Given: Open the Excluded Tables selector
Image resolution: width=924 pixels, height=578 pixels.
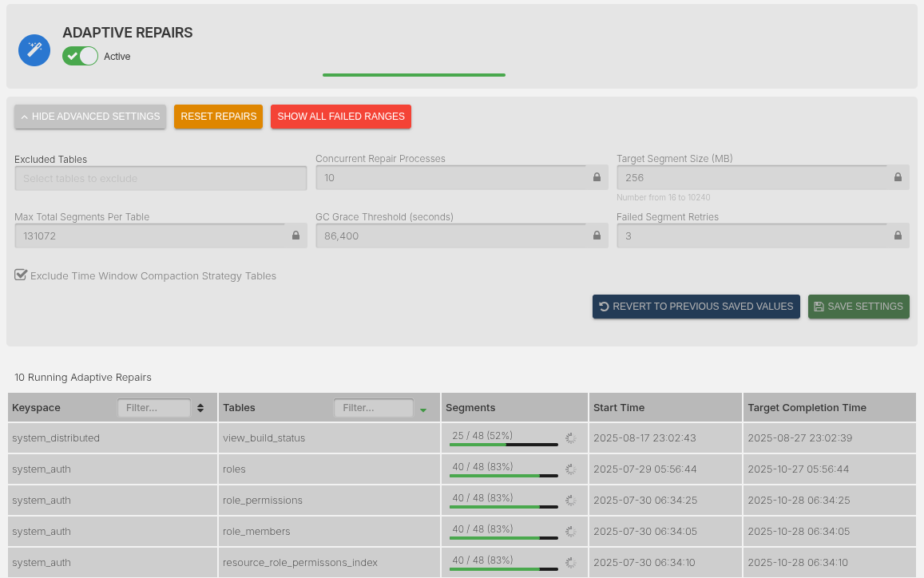Looking at the screenshot, I should point(160,178).
